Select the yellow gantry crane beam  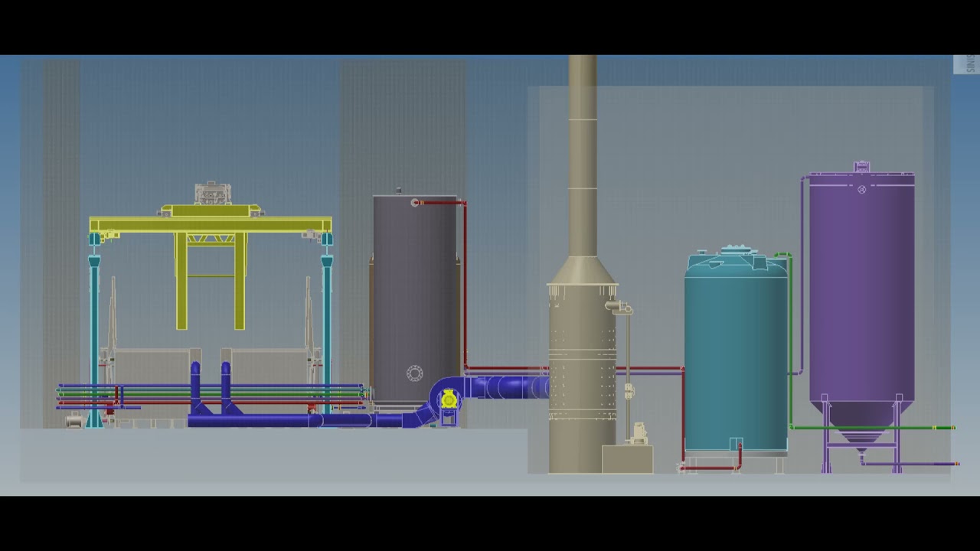(211, 224)
